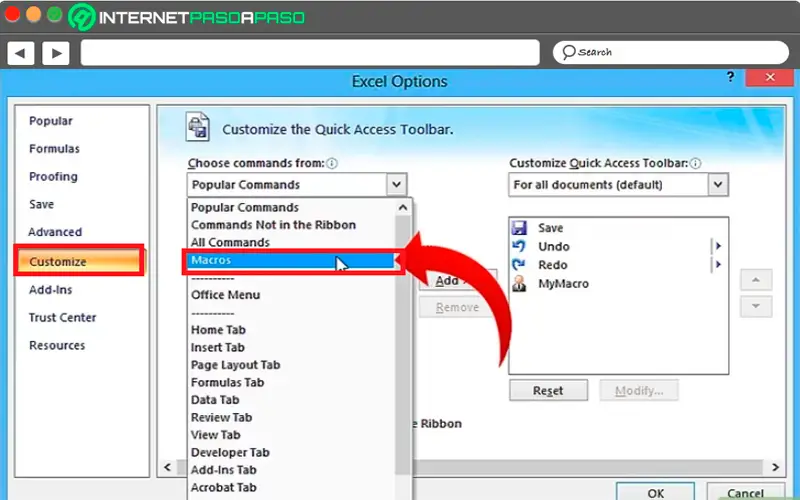This screenshot has height=500, width=800.
Task: Open the Resources category
Action: coord(57,345)
